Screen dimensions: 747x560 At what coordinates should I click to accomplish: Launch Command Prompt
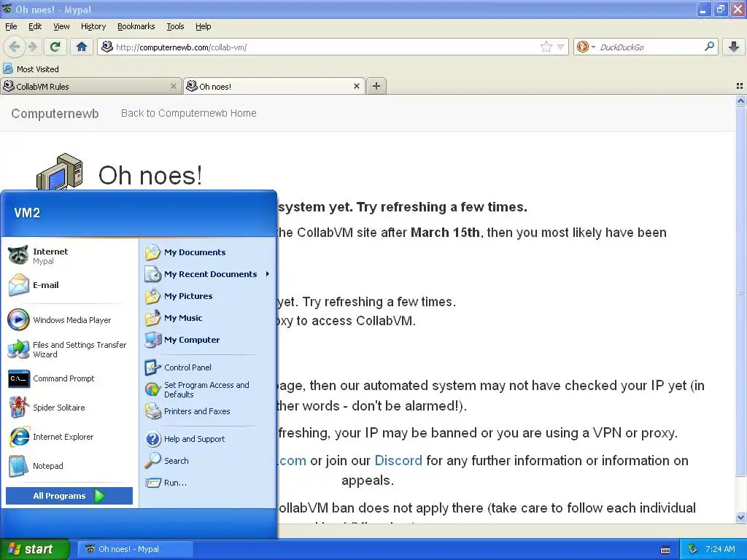(x=70, y=378)
